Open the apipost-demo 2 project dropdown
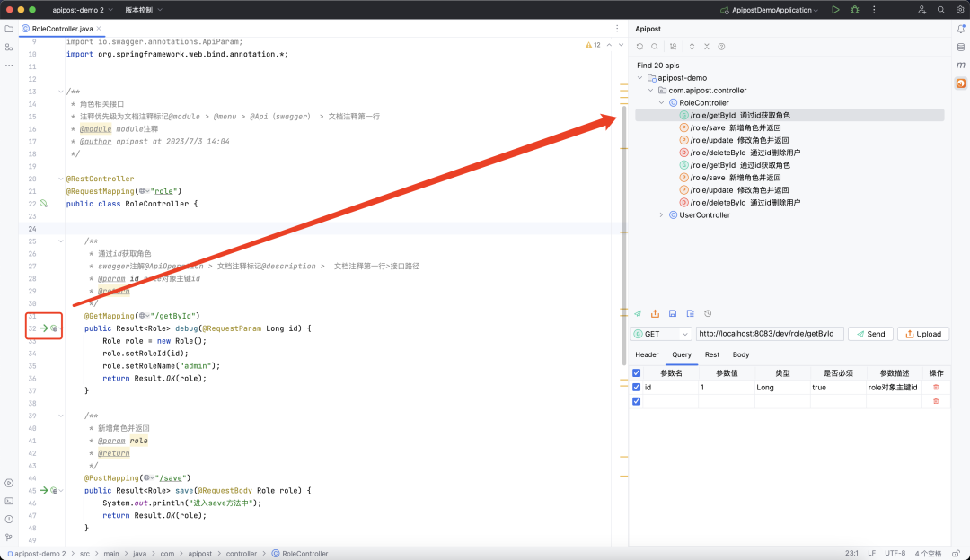The image size is (970, 560). point(83,10)
